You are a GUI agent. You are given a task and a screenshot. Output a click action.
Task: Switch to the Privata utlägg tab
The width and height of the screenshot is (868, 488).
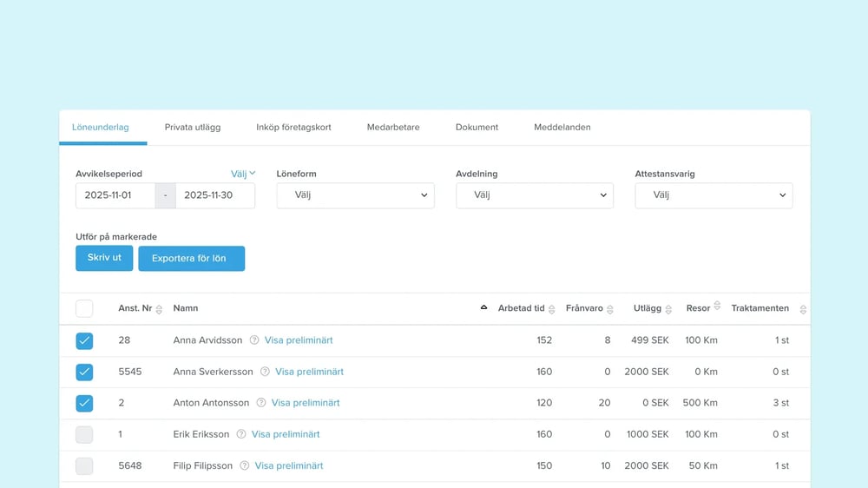click(x=193, y=127)
